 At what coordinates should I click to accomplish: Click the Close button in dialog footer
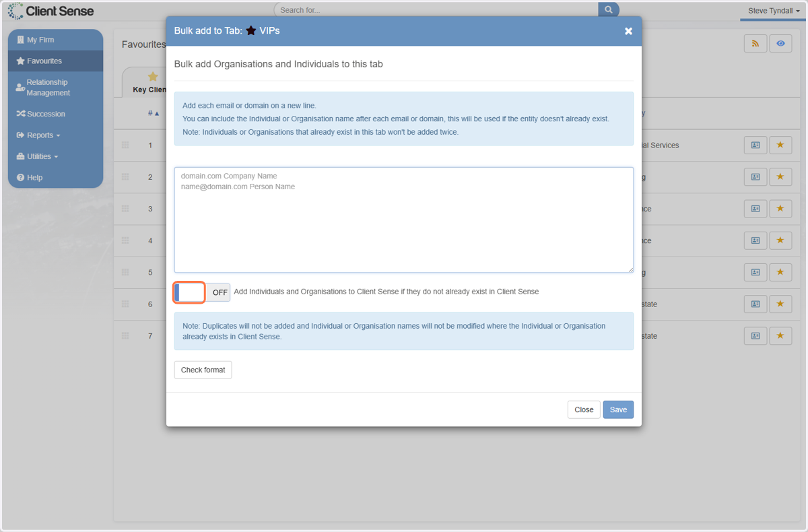(x=584, y=409)
